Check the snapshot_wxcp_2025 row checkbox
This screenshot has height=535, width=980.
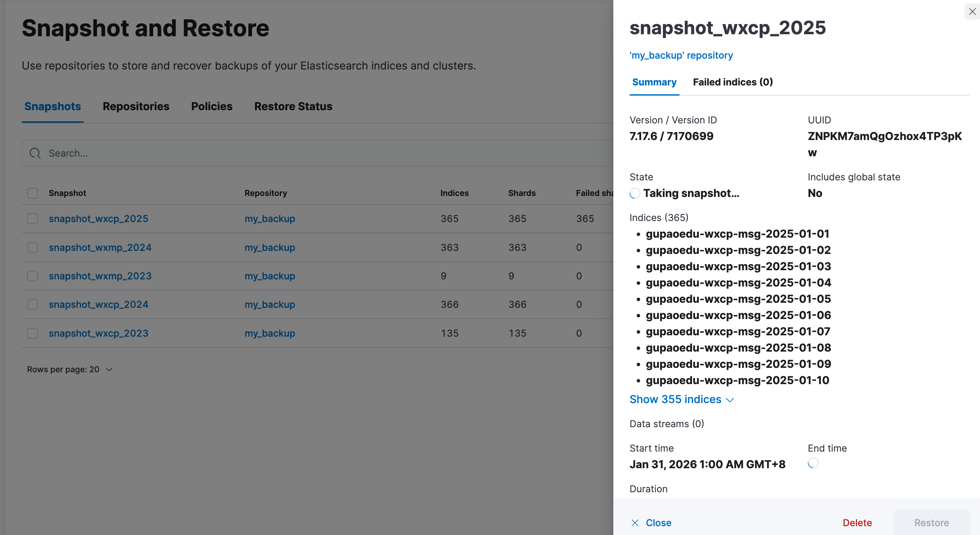33,219
